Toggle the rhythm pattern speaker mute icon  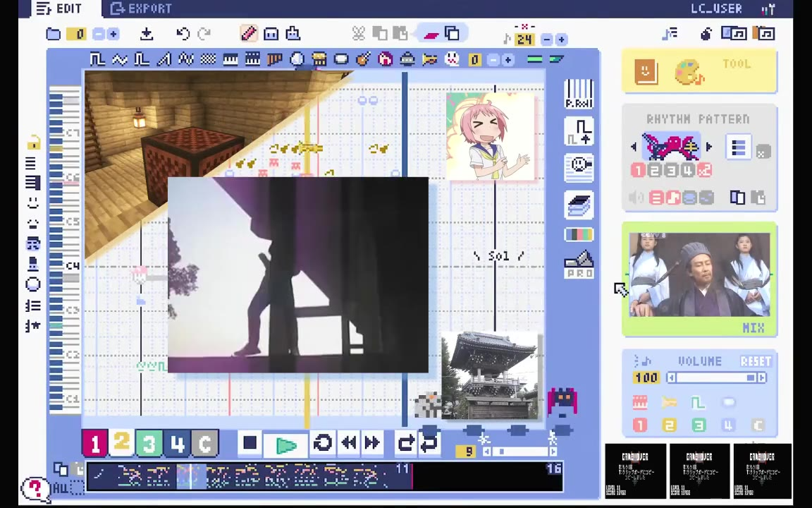(636, 198)
